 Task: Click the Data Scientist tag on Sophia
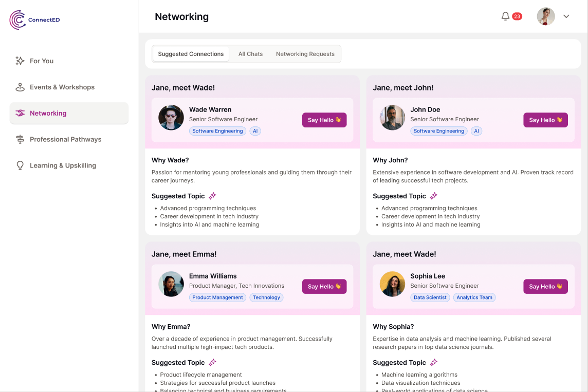[x=430, y=297]
